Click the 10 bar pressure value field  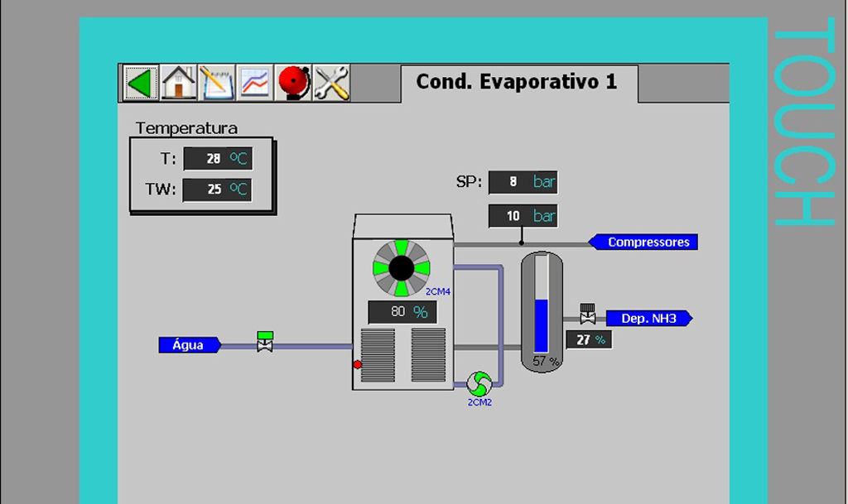coord(523,216)
